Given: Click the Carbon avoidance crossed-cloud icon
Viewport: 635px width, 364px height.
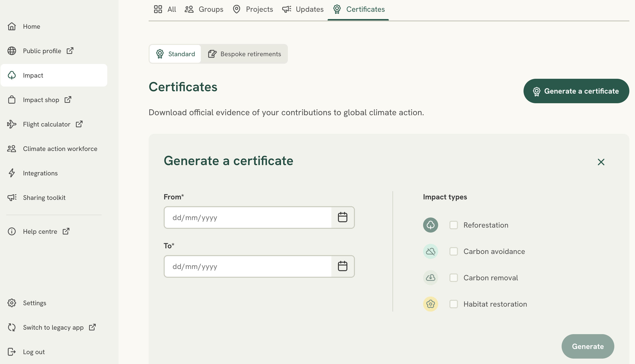Looking at the screenshot, I should click(x=430, y=251).
